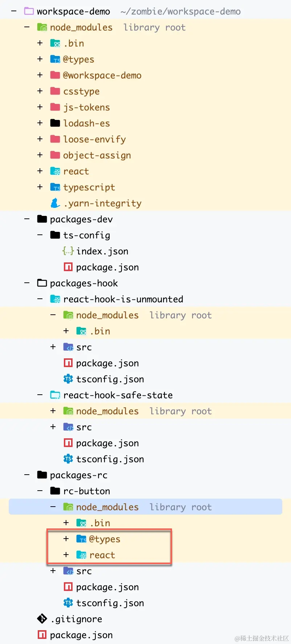Collapse the workspace-demo root project node

(x=14, y=11)
